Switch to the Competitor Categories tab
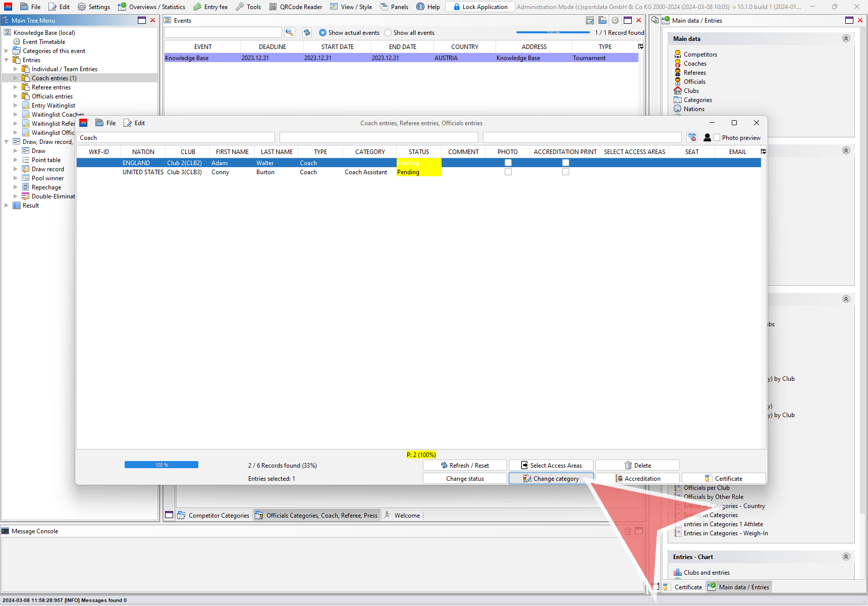Viewport: 868px width, 606px height. [x=213, y=516]
